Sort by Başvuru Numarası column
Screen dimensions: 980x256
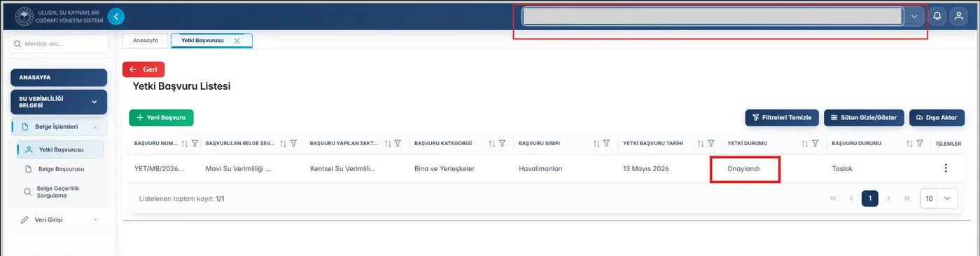click(185, 143)
